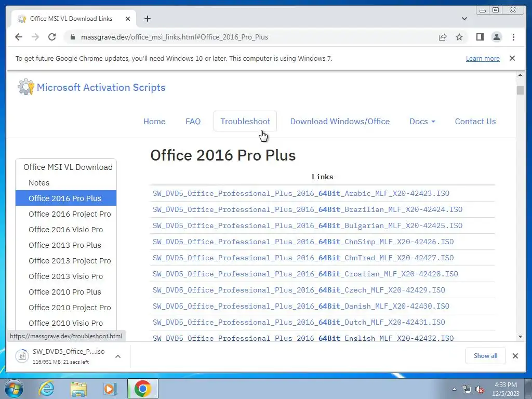Select Office 2016 Visio Pro in sidebar
This screenshot has width=532, height=399.
[x=66, y=229]
